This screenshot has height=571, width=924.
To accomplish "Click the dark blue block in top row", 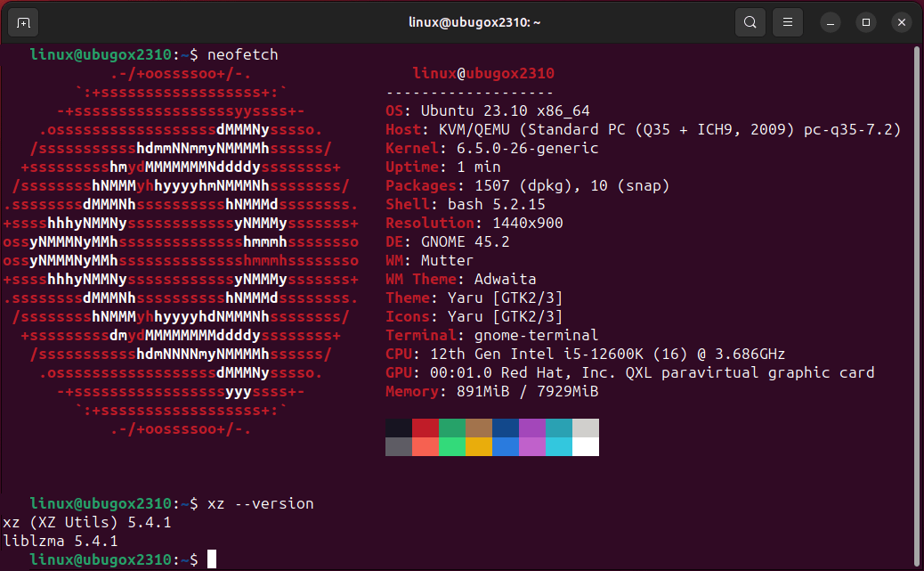I will coord(506,428).
